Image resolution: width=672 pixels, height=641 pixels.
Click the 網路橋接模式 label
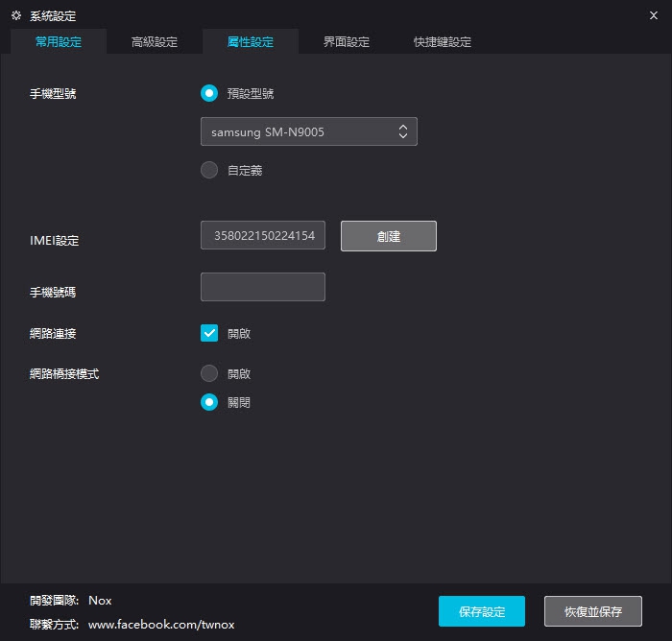(x=64, y=374)
